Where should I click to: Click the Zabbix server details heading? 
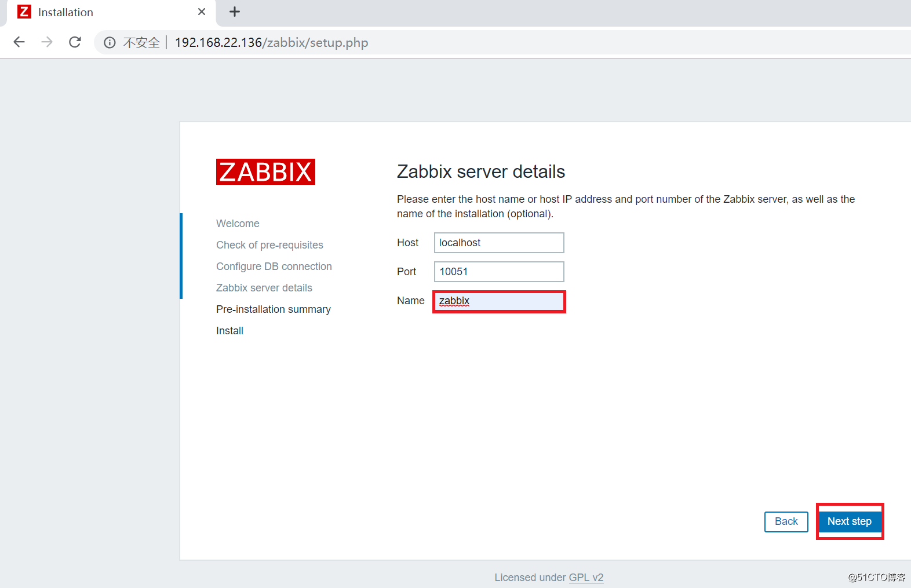(481, 172)
